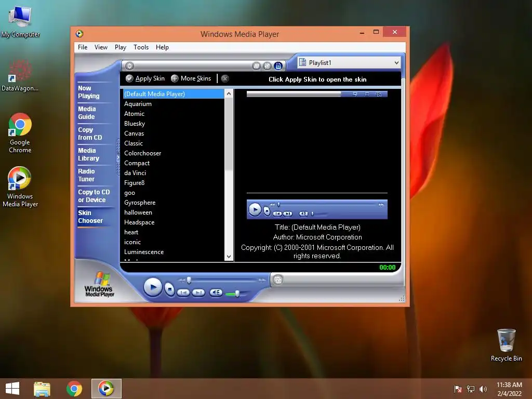Open the Help menu
This screenshot has height=399, width=532.
point(162,47)
